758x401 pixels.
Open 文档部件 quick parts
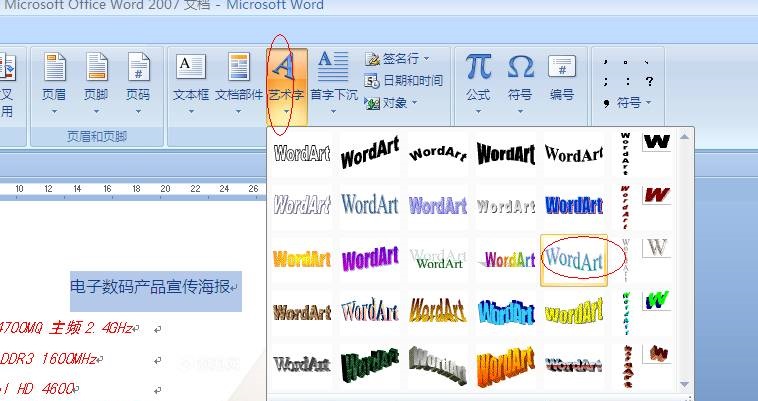tap(238, 80)
